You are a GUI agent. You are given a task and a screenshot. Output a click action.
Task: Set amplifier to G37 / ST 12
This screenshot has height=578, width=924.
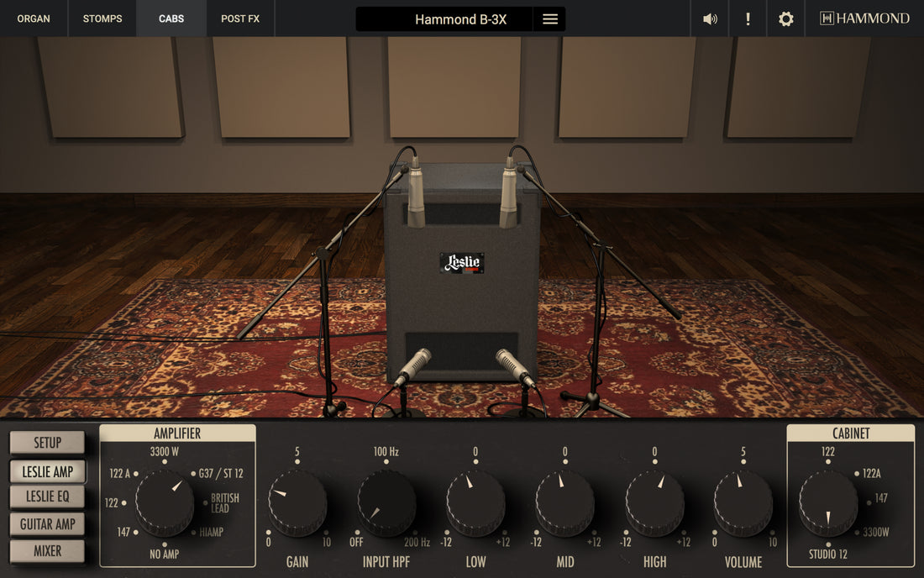221,473
